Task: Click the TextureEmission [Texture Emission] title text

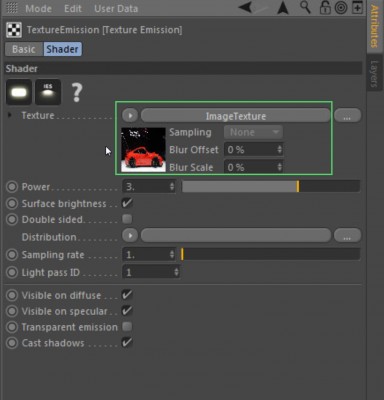Action: click(x=104, y=30)
